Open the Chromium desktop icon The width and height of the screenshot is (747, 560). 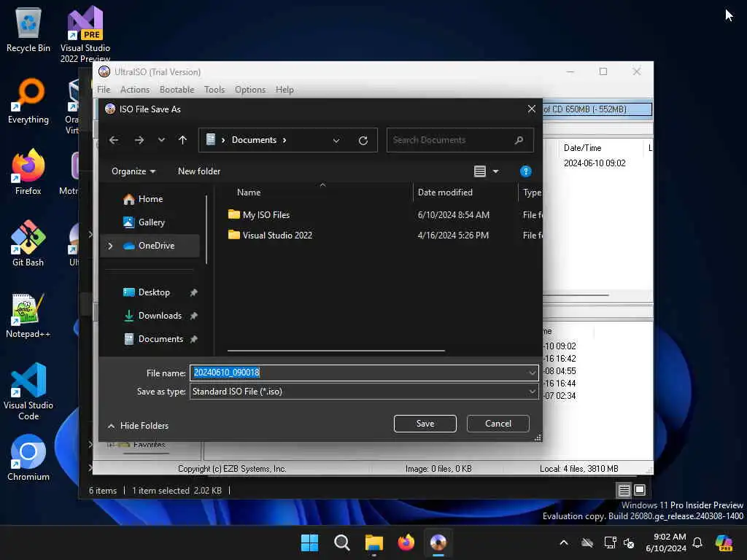[28, 458]
